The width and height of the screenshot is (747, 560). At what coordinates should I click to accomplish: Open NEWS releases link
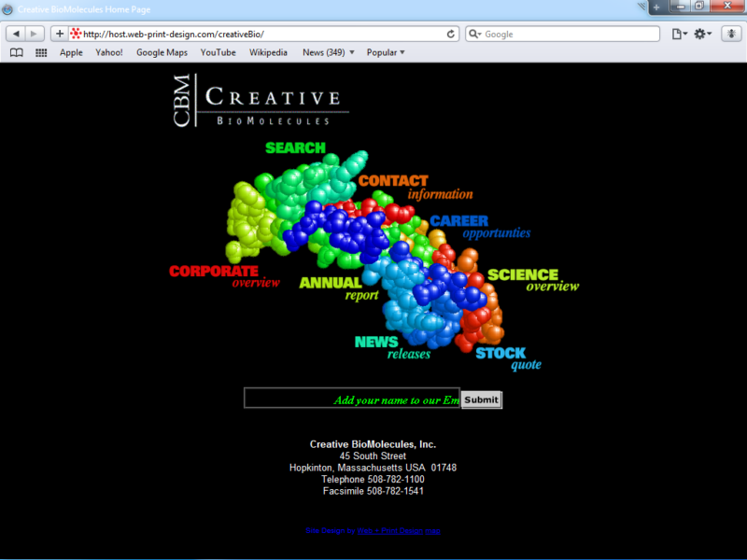click(392, 347)
